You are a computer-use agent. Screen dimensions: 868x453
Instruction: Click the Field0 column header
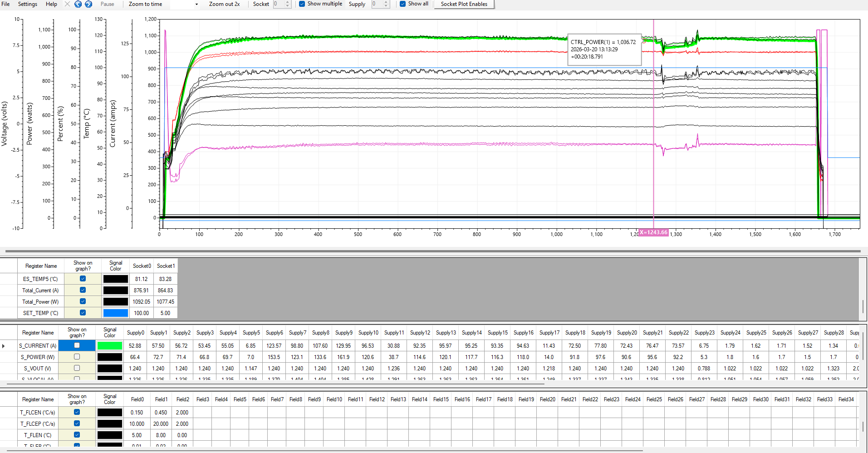137,399
